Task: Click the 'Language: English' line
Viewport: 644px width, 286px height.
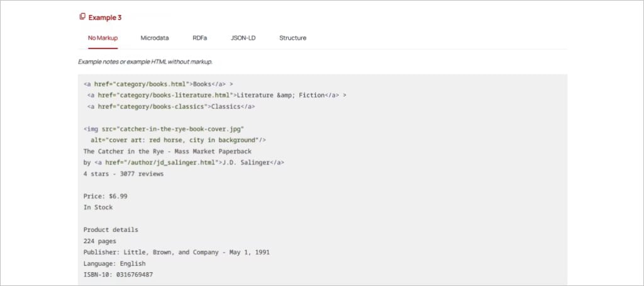Action: (x=114, y=263)
